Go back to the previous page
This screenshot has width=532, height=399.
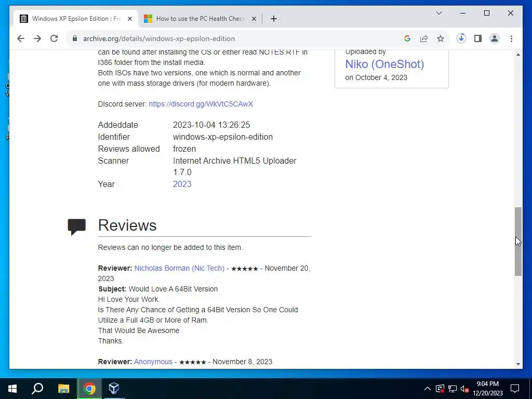[x=21, y=38]
